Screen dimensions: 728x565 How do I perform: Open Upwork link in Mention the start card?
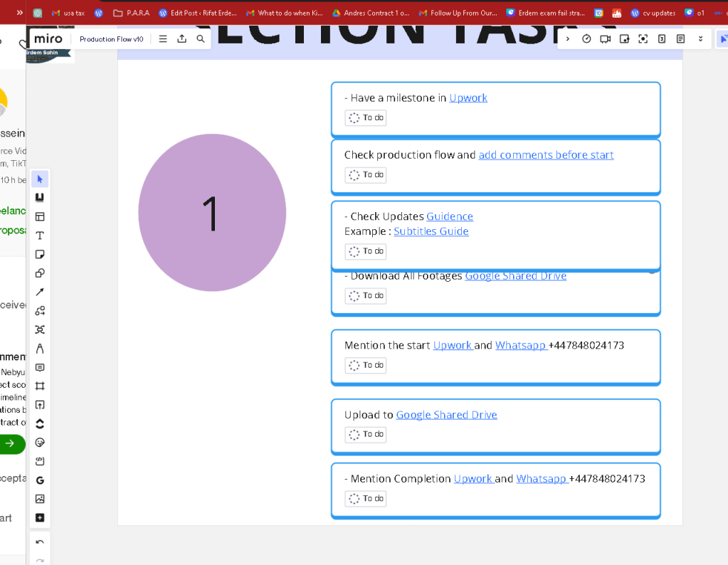pyautogui.click(x=453, y=345)
